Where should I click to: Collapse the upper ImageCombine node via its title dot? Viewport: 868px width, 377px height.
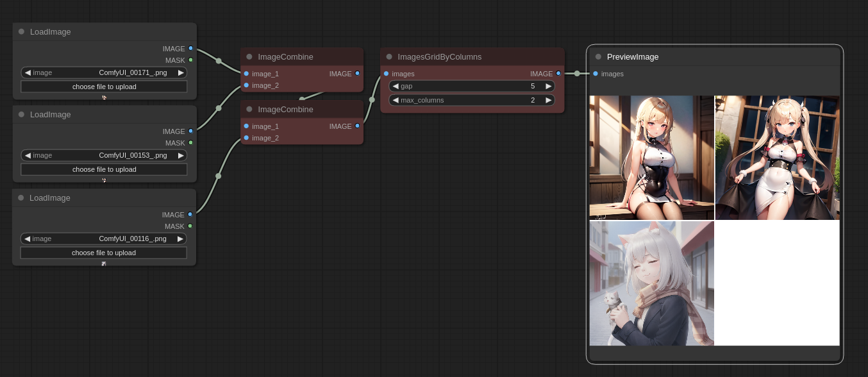[249, 56]
